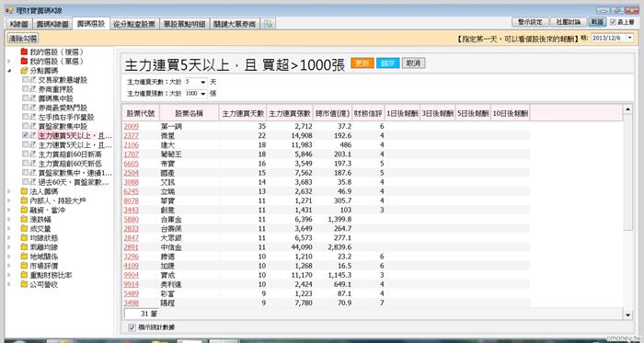Image resolution: width=644 pixels, height=343 pixels.
Task: Check the 券商重押股 checkbox
Action: click(x=25, y=89)
